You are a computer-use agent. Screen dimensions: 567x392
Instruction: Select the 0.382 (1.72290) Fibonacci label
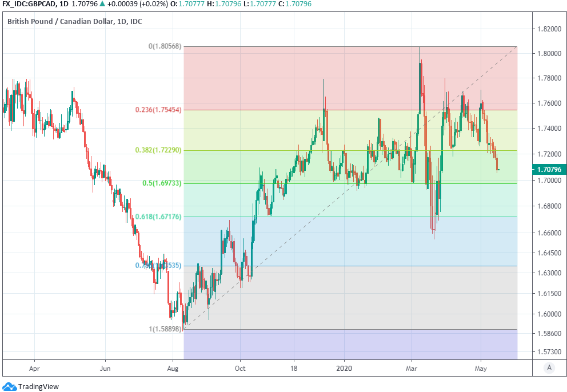[x=158, y=150]
